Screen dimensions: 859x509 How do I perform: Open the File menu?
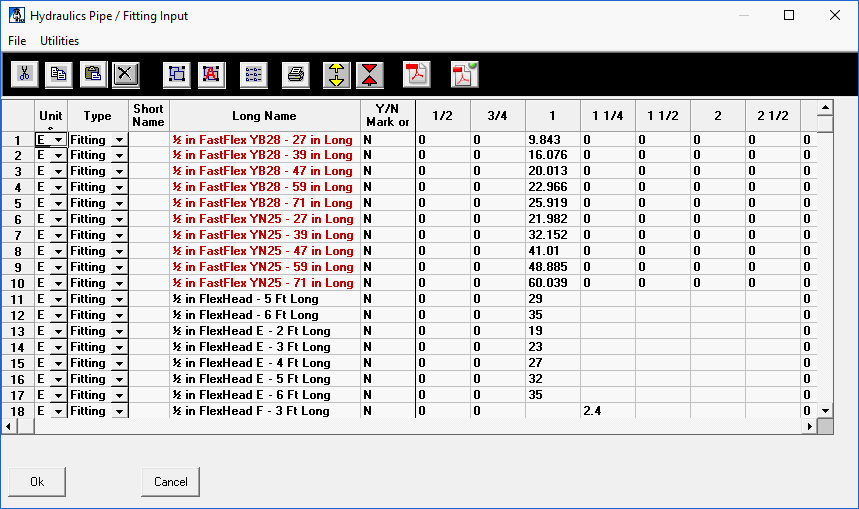click(17, 41)
